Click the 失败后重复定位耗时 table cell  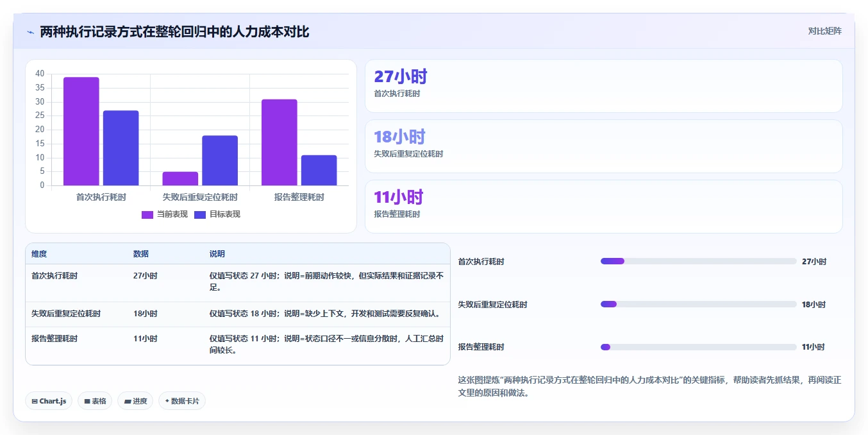66,314
